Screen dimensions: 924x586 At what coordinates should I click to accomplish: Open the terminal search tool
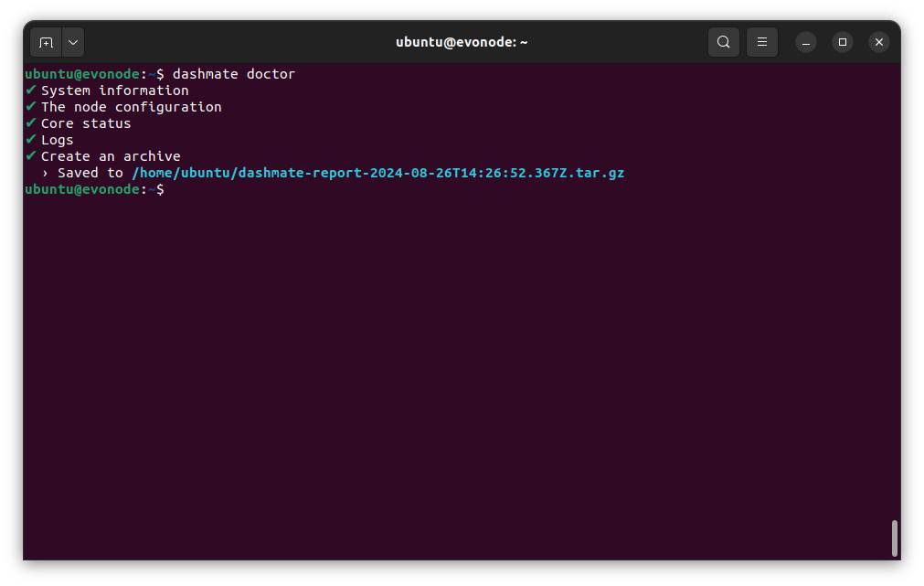(723, 42)
